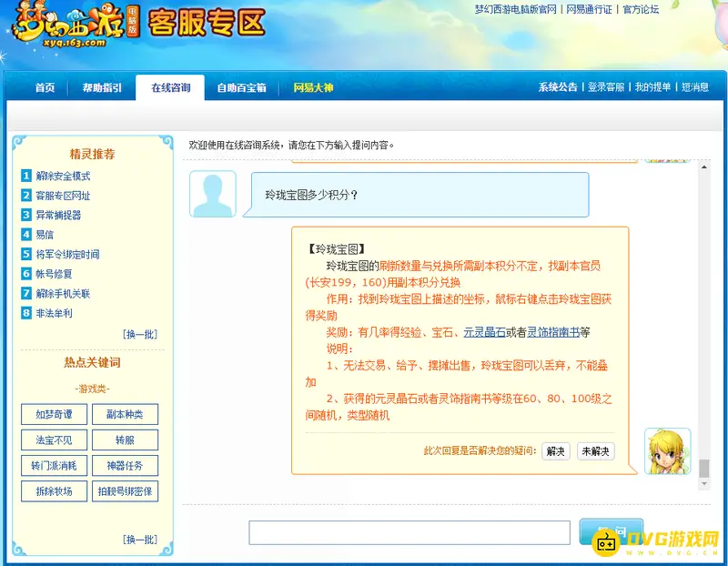Screen dimensions: 728x566
Task: Click number 6 icon for 帐号修复
Action: pyautogui.click(x=26, y=274)
